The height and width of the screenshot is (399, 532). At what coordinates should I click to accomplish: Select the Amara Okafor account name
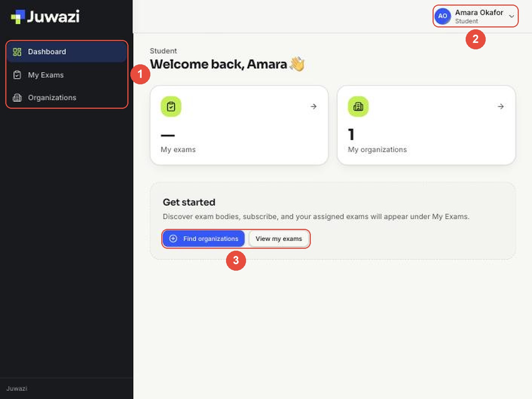(x=479, y=12)
